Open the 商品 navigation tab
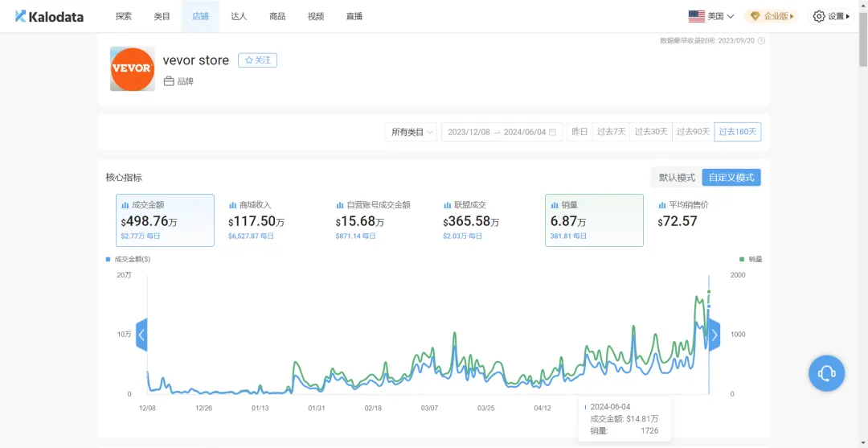The image size is (868, 448). 277,16
